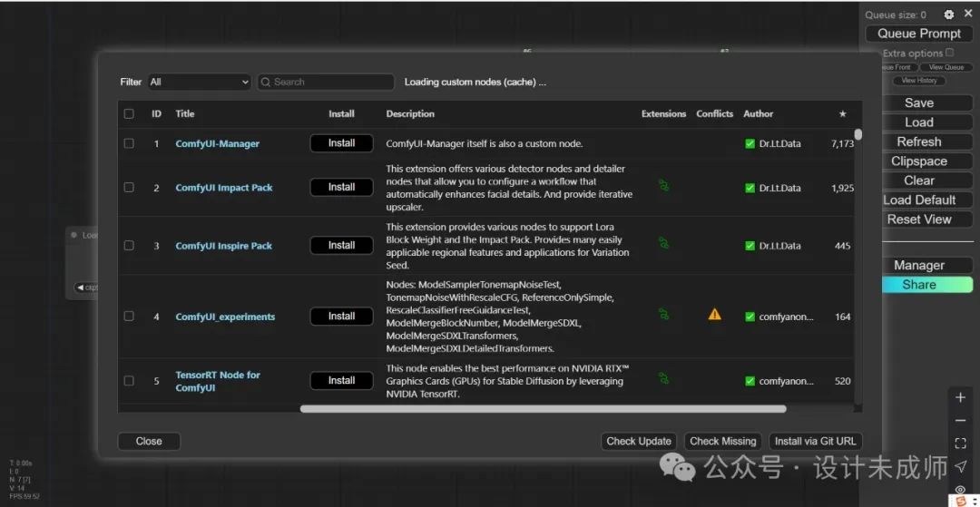Tick the checkbox for ComfyUI_experiments row
This screenshot has height=507, width=980.
point(129,316)
